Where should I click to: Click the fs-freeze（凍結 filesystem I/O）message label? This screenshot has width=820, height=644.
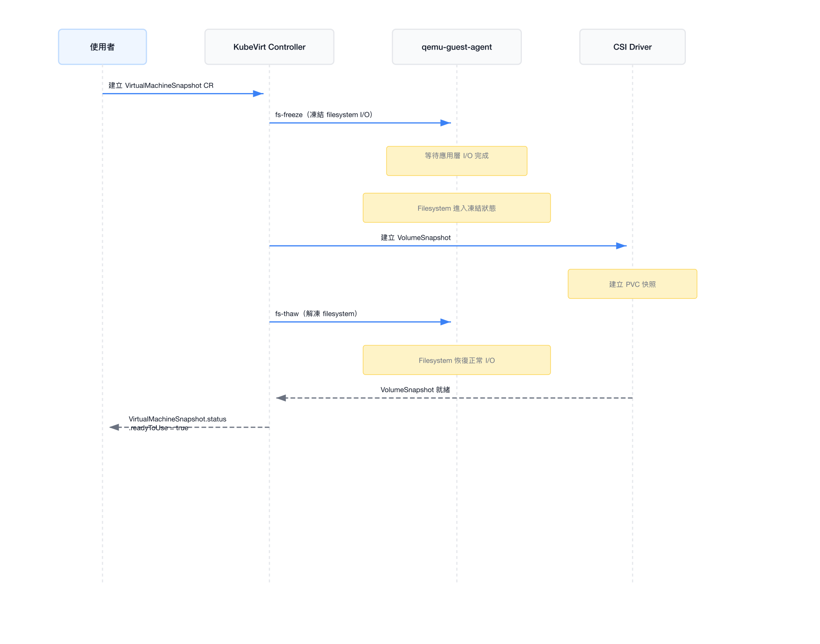coord(324,115)
